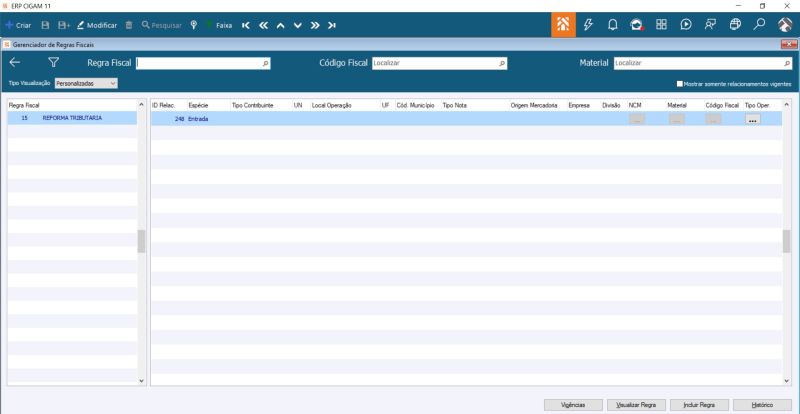Open the four-squares grid icon
This screenshot has width=800, height=414.
[661, 25]
